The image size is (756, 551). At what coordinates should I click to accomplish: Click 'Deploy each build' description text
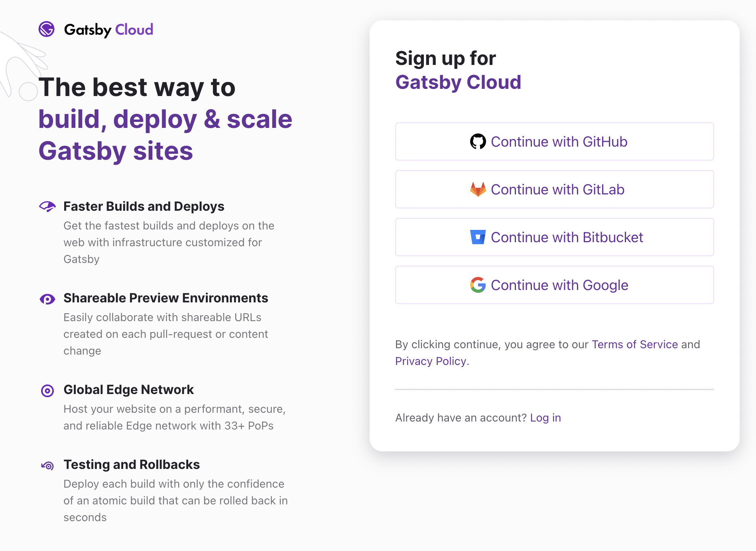[176, 500]
